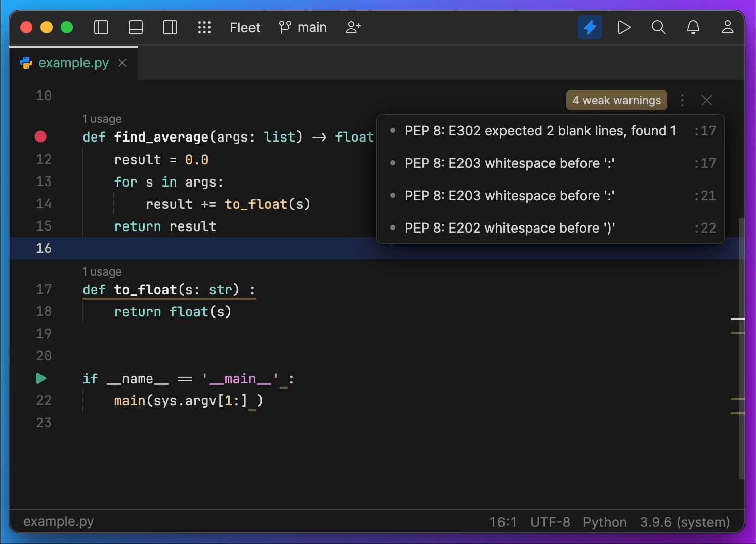756x544 pixels.
Task: Select E203 whitespace warning at line 17
Action: pos(551,163)
